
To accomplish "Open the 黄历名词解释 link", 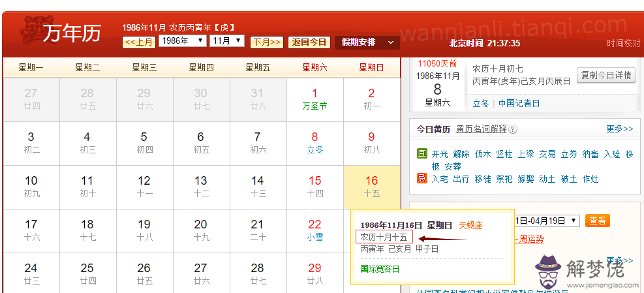I will pos(481,129).
